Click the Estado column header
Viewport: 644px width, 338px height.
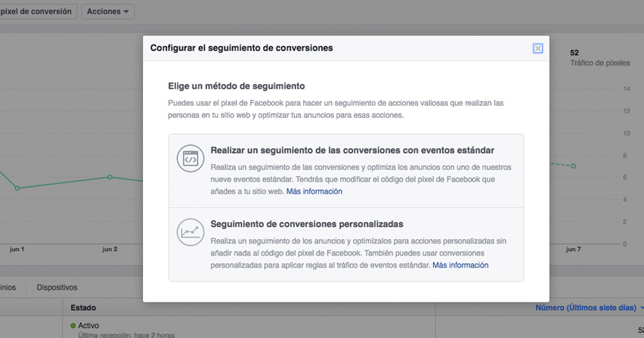click(x=83, y=308)
